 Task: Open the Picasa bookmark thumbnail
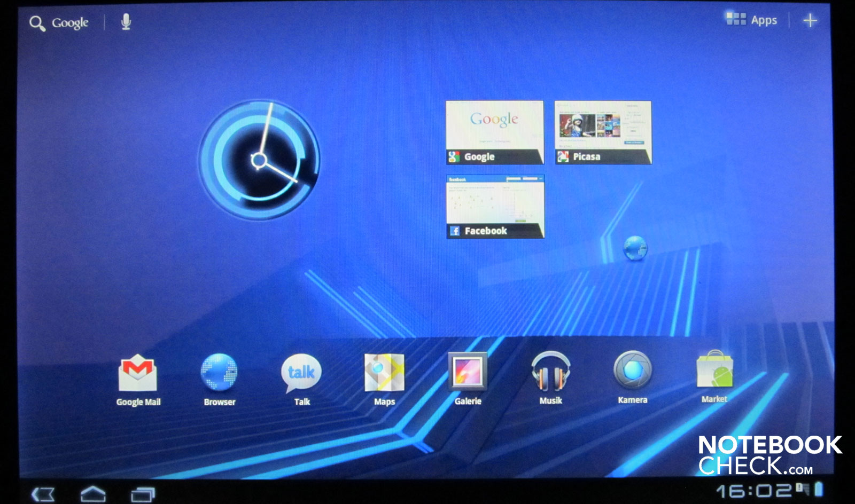(x=603, y=132)
